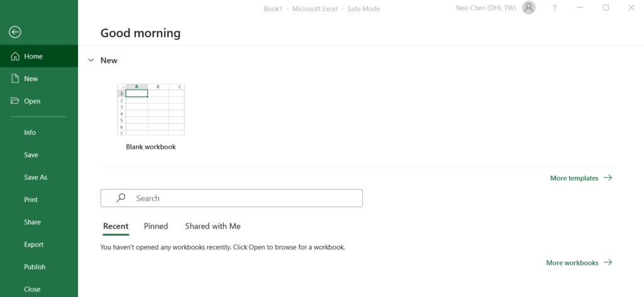Switch to Shared with Me tab

coord(213,226)
